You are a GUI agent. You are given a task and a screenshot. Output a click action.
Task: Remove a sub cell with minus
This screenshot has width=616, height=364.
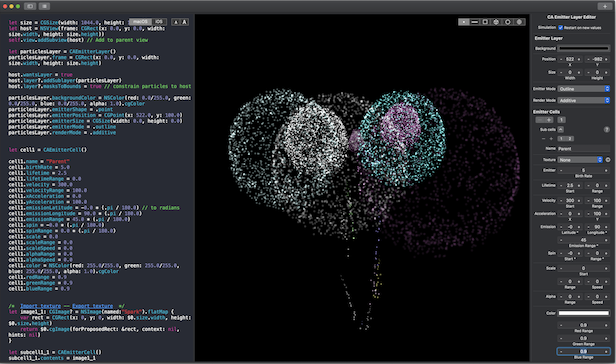544,139
